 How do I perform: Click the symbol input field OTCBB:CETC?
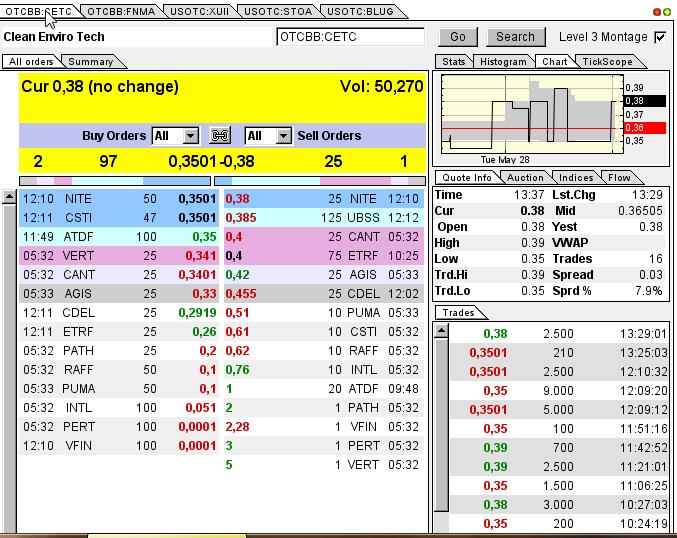tap(350, 37)
